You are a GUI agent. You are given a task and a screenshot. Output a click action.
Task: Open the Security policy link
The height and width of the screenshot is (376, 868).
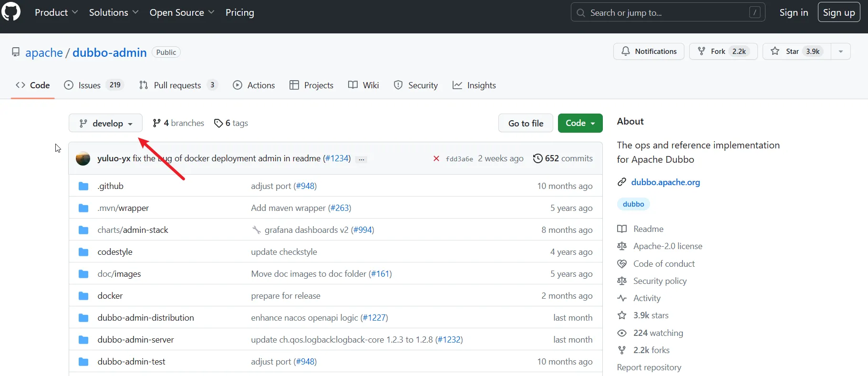pyautogui.click(x=660, y=281)
